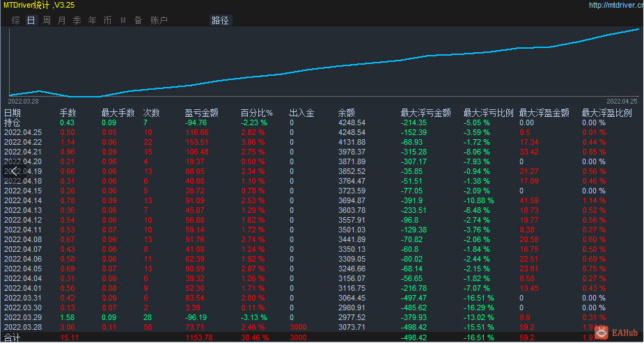Click the 百分比% column header
This screenshot has height=343, width=644.
[257, 113]
